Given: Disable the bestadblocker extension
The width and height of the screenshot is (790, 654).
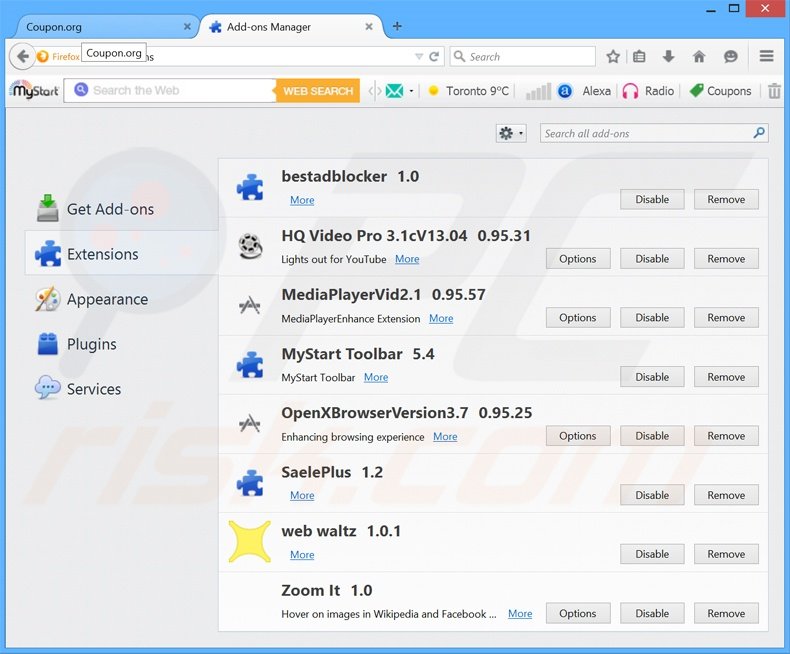Looking at the screenshot, I should coord(651,199).
